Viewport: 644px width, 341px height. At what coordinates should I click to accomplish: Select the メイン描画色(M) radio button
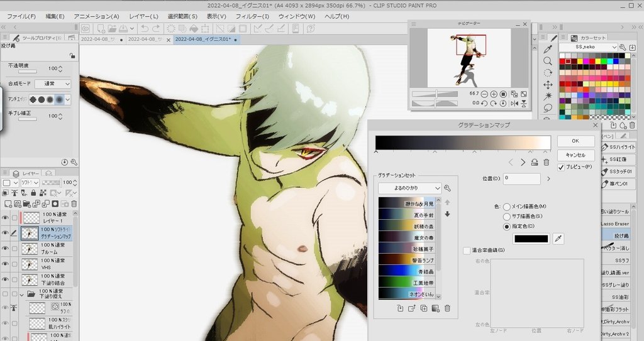tap(507, 207)
